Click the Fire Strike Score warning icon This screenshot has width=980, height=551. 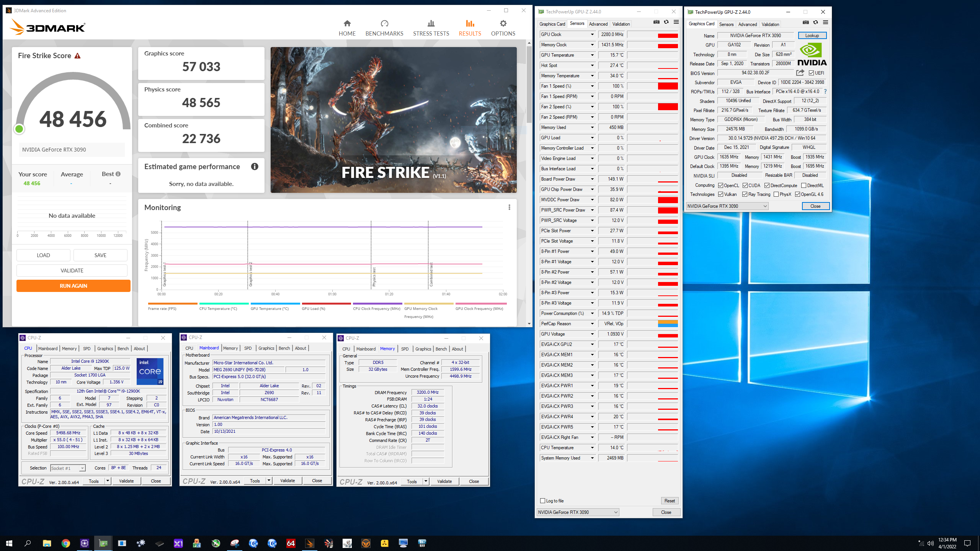78,56
